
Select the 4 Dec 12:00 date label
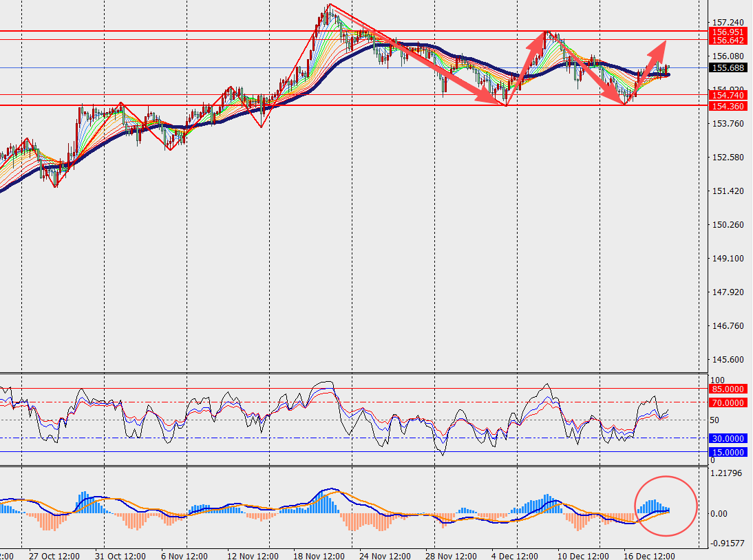pyautogui.click(x=516, y=555)
